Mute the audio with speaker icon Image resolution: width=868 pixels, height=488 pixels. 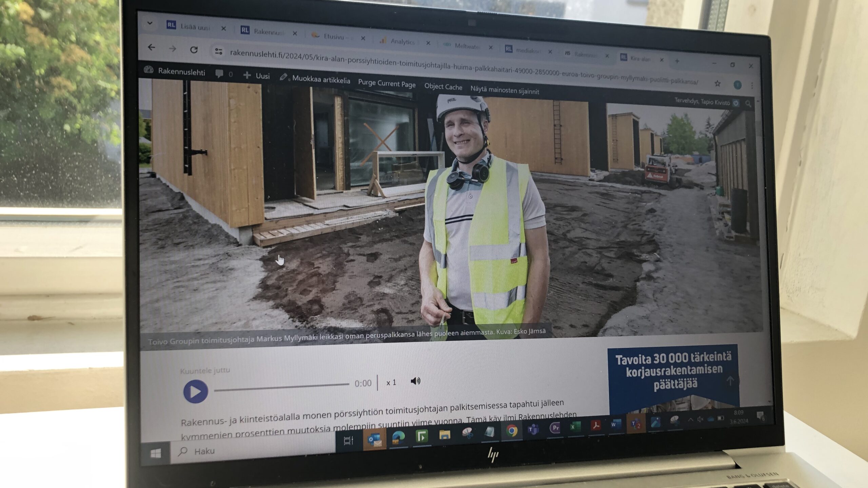pos(415,381)
